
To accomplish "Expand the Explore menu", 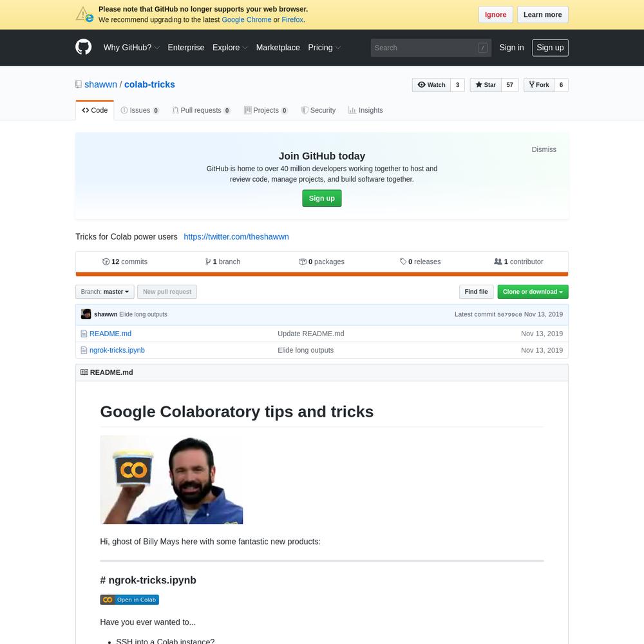I will pyautogui.click(x=230, y=48).
